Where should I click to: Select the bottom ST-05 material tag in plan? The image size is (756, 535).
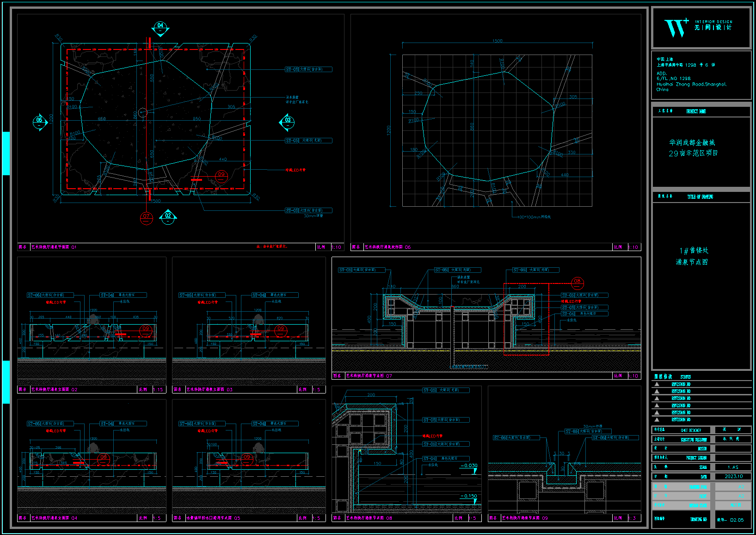click(x=308, y=210)
